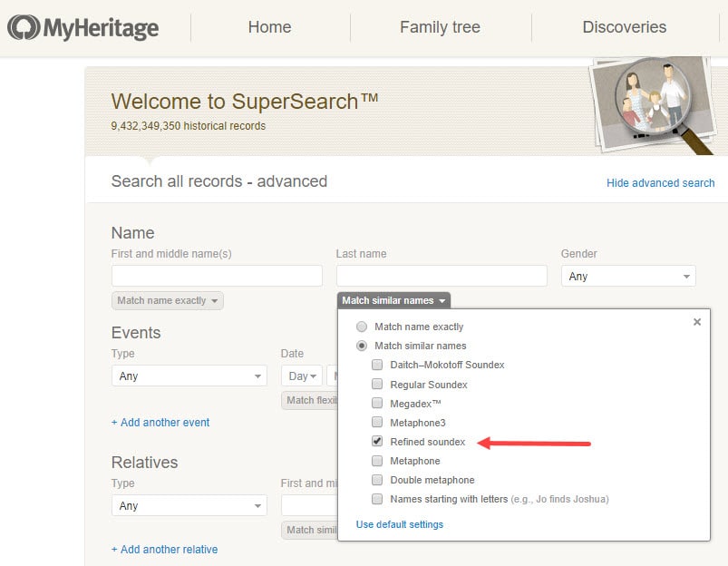Open the Match similar names dropdown

(393, 301)
